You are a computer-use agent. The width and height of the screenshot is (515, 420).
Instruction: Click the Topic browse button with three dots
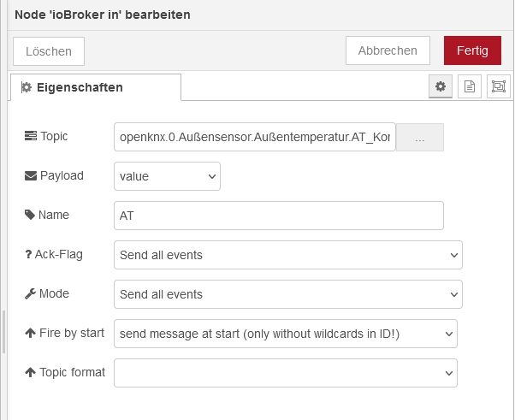point(419,138)
